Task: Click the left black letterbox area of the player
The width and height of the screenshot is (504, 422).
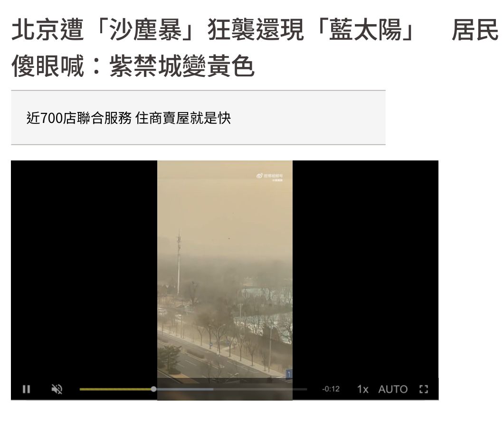Action: (84, 270)
